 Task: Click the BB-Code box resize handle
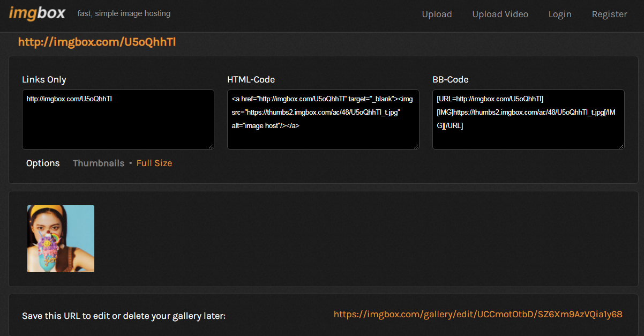[621, 146]
